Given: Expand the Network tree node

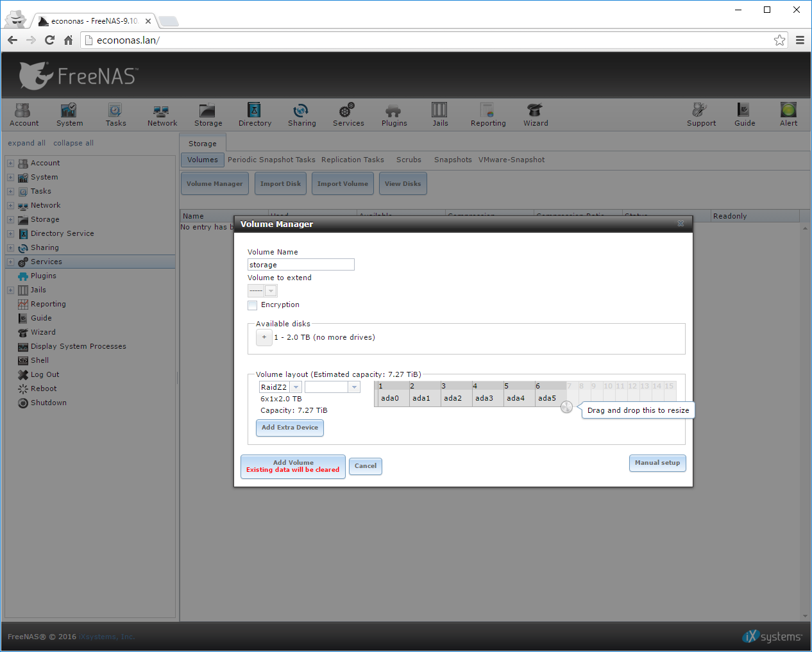Looking at the screenshot, I should pos(10,205).
